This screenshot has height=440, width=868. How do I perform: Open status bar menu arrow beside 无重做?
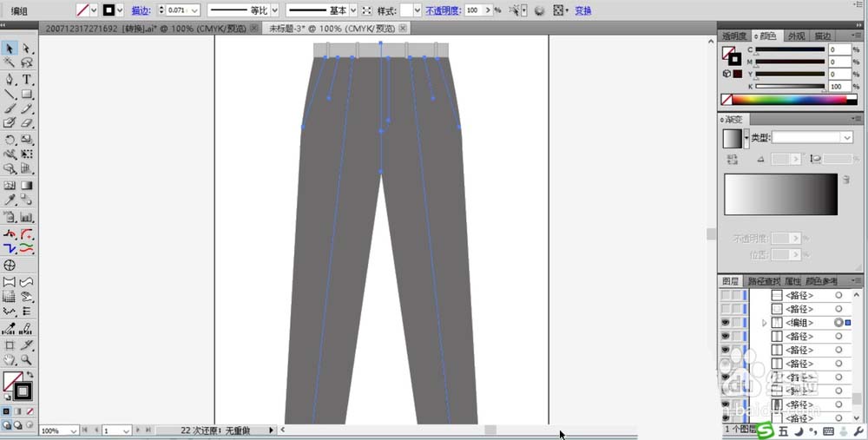(271, 430)
